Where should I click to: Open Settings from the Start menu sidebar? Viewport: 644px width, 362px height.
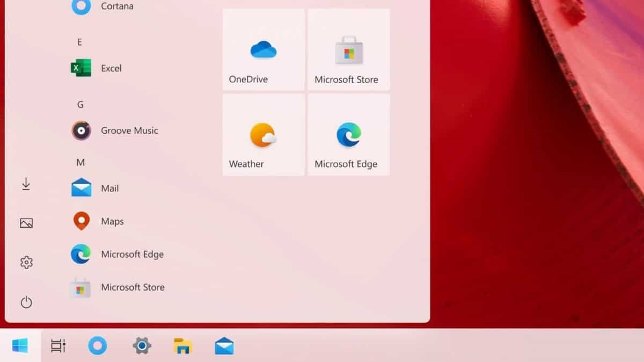click(x=26, y=262)
